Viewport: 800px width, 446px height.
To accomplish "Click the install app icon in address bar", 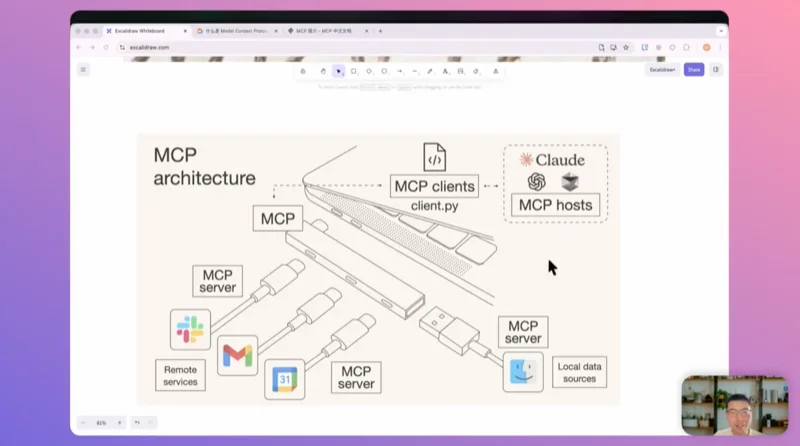I will coord(613,47).
